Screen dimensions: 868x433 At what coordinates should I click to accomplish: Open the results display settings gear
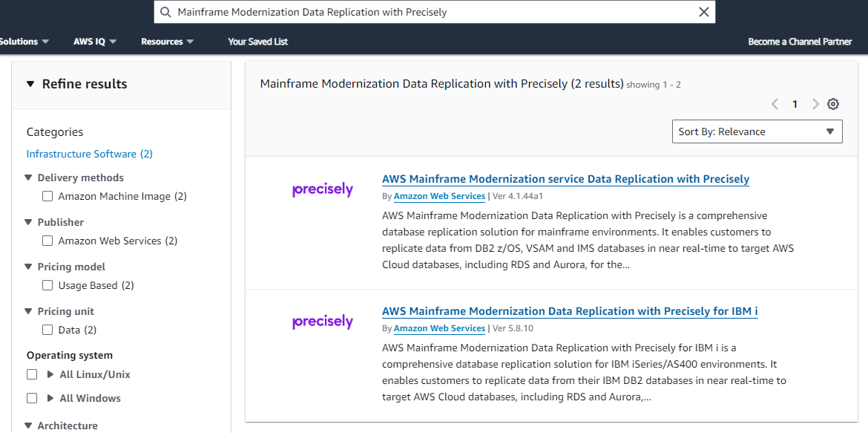coord(832,104)
